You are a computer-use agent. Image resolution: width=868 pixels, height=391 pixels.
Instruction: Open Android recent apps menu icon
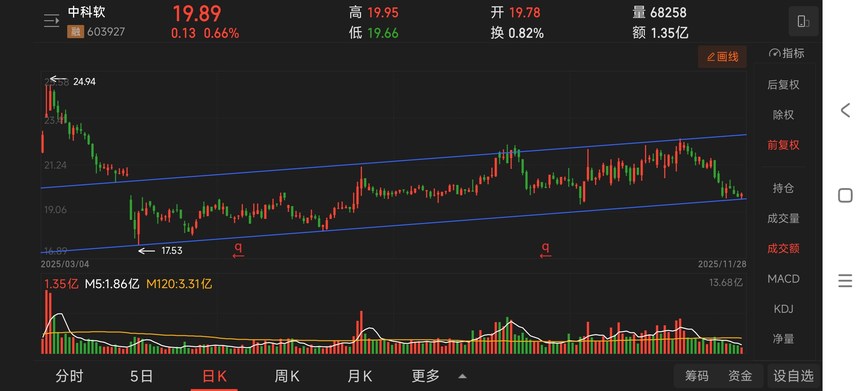845,281
